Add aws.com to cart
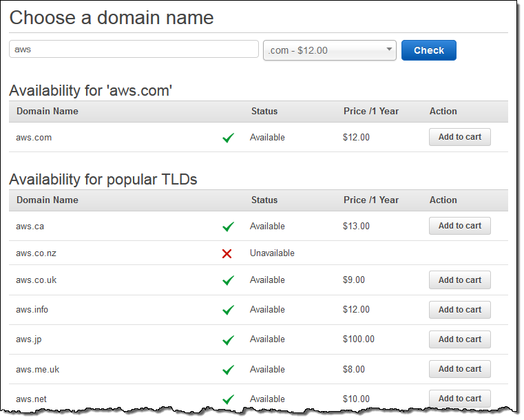This screenshot has width=524, height=420. [x=459, y=137]
